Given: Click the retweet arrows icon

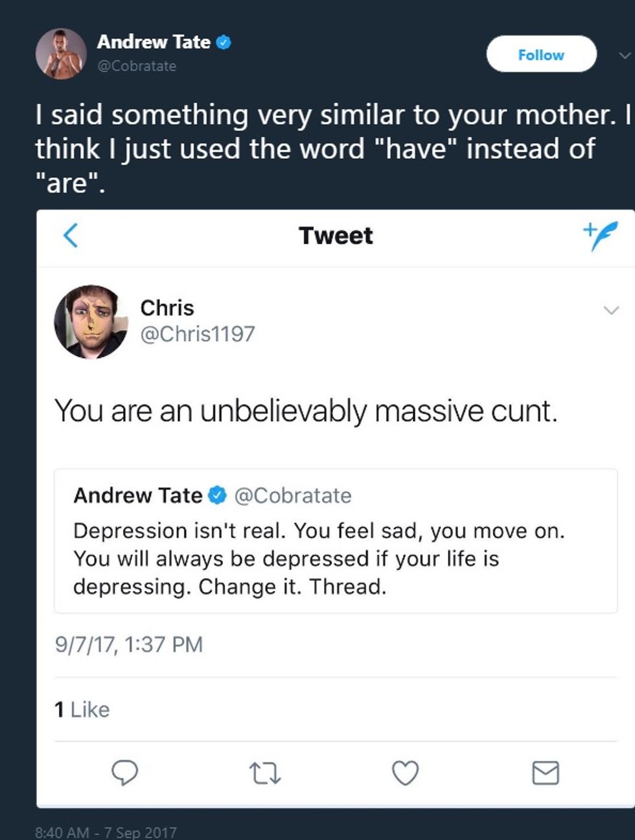Looking at the screenshot, I should click(265, 773).
